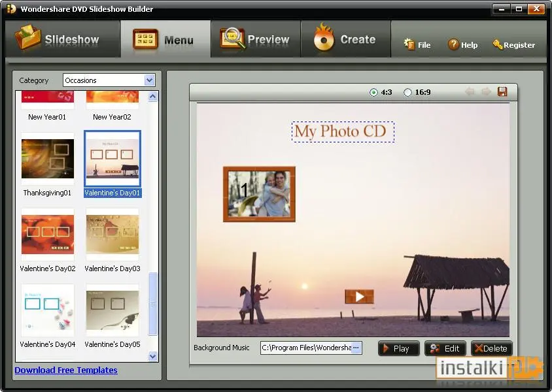552x392 pixels.
Task: Close the DVD Slideshow Builder window
Action: (x=536, y=8)
